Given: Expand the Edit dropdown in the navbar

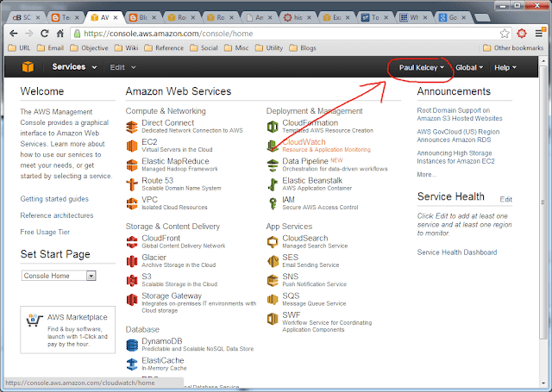Looking at the screenshot, I should click(x=122, y=67).
